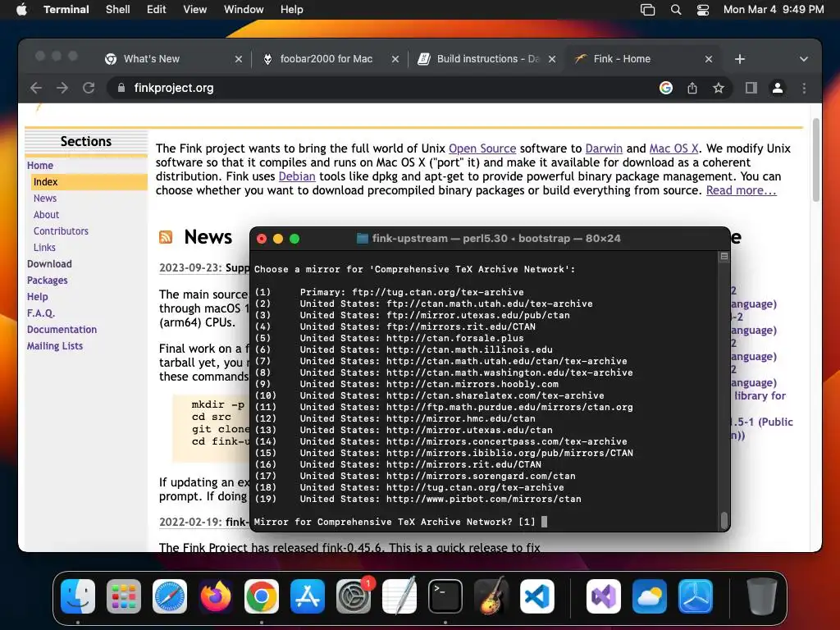
Task: Click the Google icon in address bar
Action: coord(666,88)
